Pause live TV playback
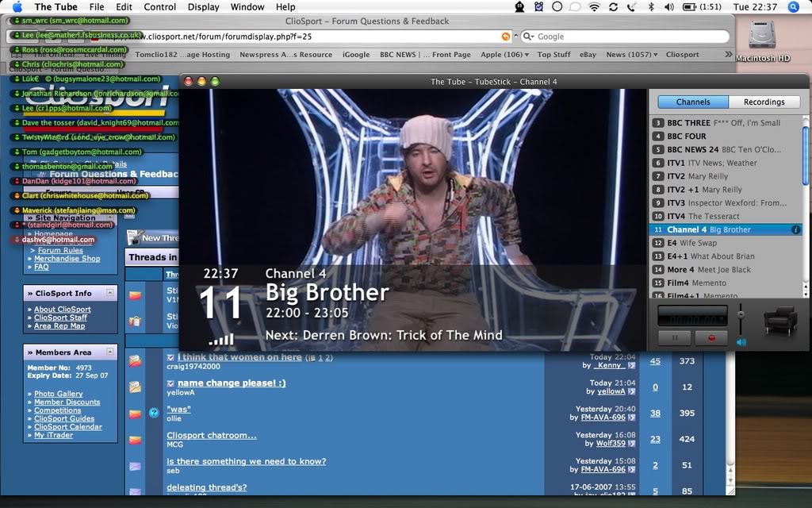This screenshot has height=508, width=812. [x=675, y=338]
